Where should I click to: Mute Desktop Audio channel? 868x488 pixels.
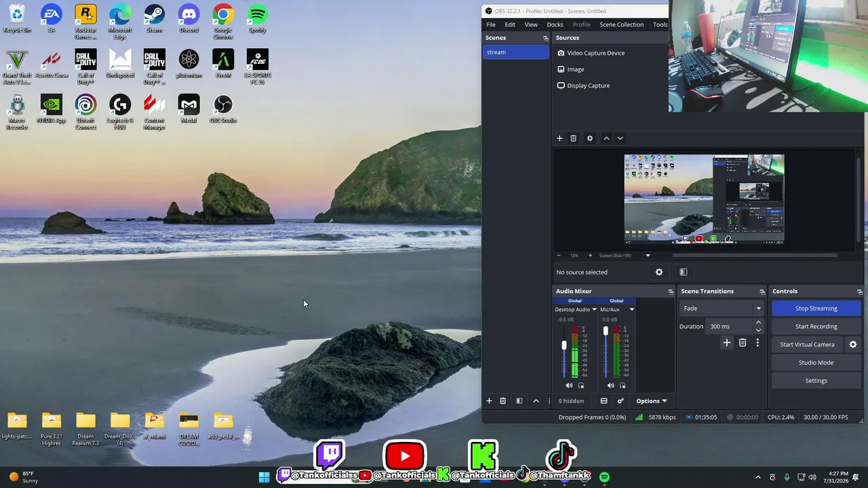(x=569, y=386)
